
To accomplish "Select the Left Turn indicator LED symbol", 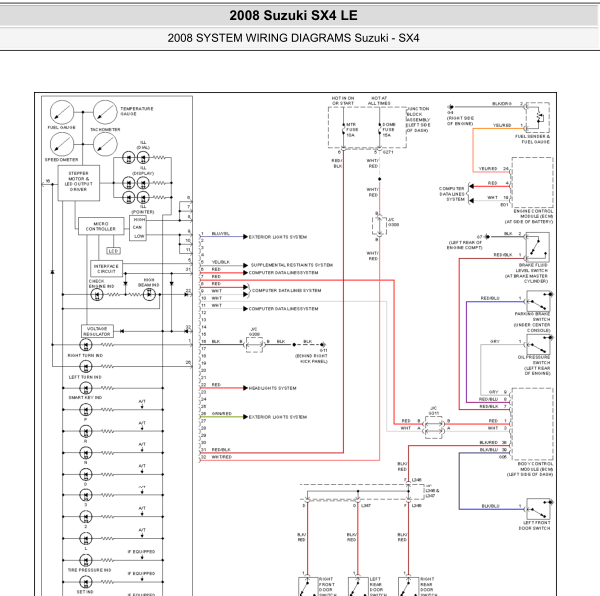I will 86,366.
